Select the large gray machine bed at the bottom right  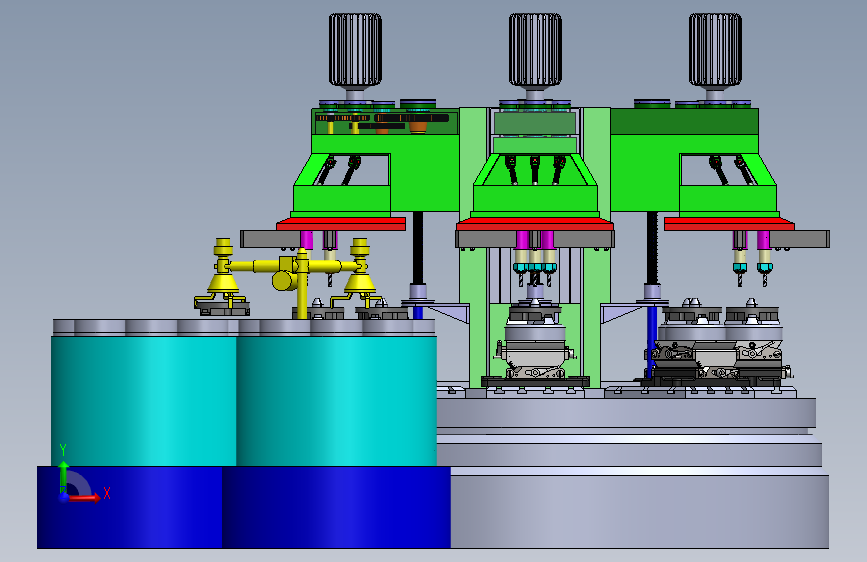pyautogui.click(x=639, y=510)
